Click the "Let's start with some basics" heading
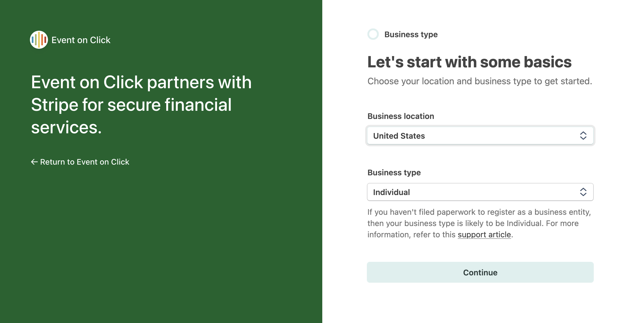 [469, 62]
